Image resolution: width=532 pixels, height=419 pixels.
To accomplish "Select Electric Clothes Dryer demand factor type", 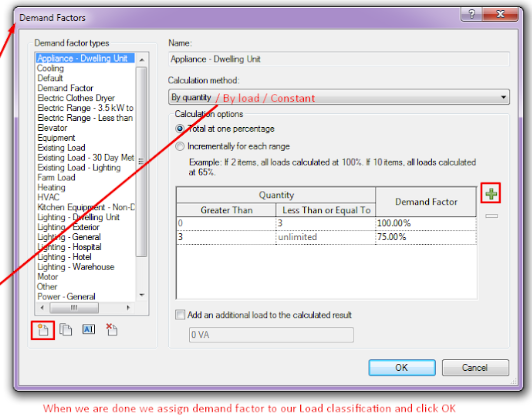I will [76, 98].
